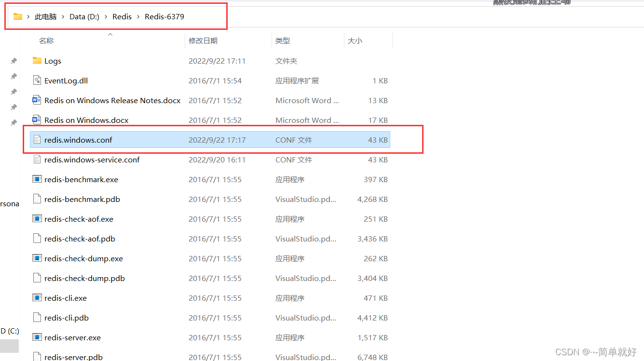Click the redis-check-aof.exe application icon
644x361 pixels.
click(37, 219)
